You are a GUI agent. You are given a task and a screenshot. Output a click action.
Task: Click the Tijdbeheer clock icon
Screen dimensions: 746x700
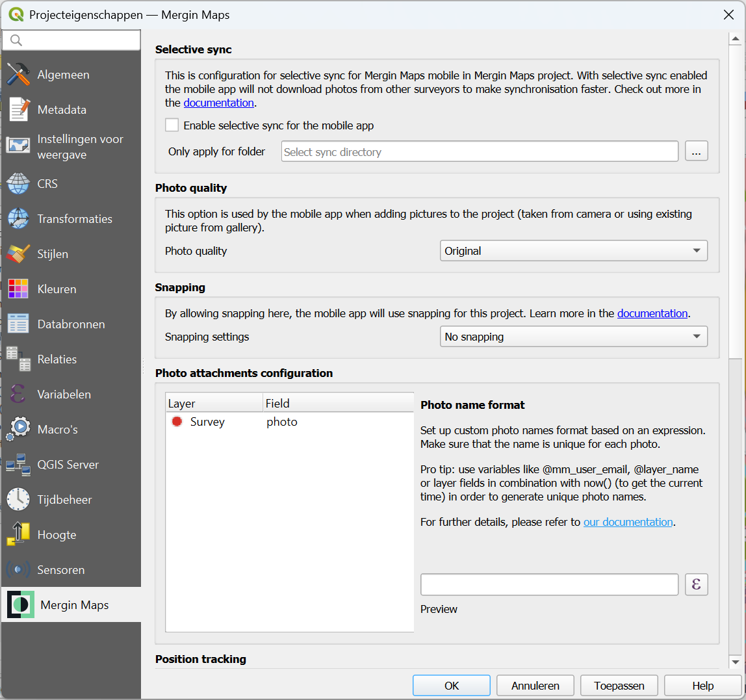[x=18, y=500]
